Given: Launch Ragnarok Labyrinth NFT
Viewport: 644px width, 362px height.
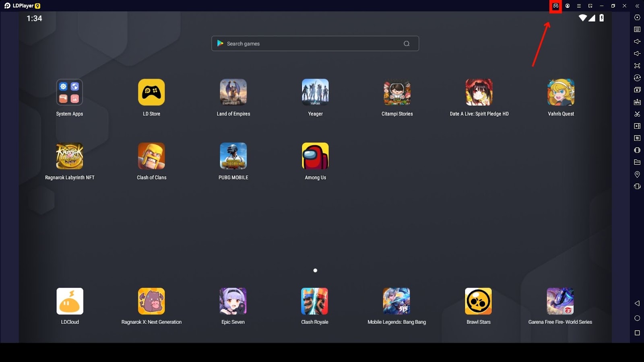Looking at the screenshot, I should pyautogui.click(x=70, y=156).
